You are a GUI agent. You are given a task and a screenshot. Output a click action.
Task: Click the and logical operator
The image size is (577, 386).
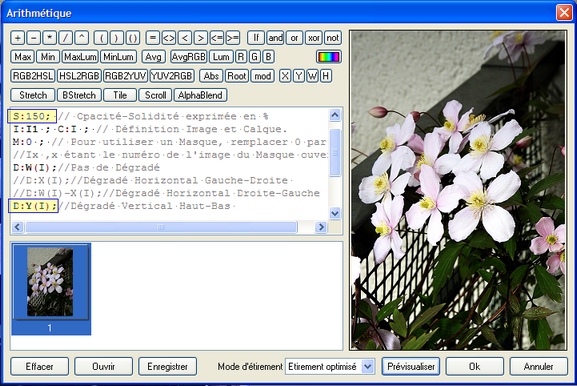tap(275, 38)
